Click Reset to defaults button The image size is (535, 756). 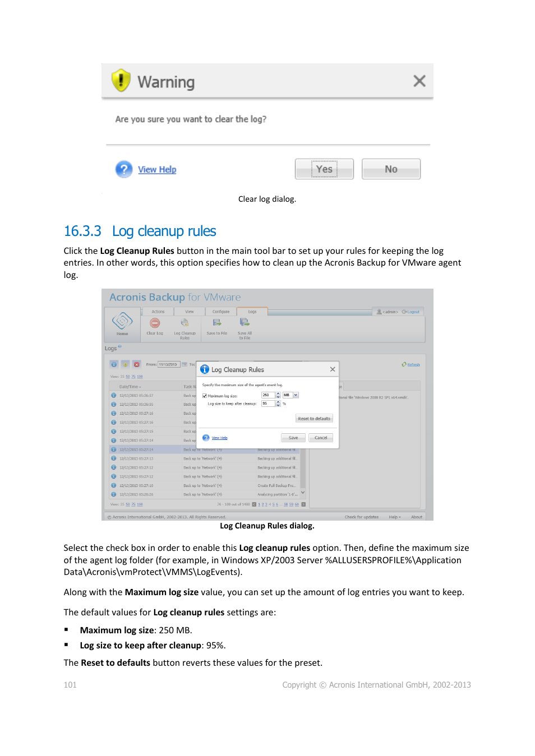pos(314,418)
